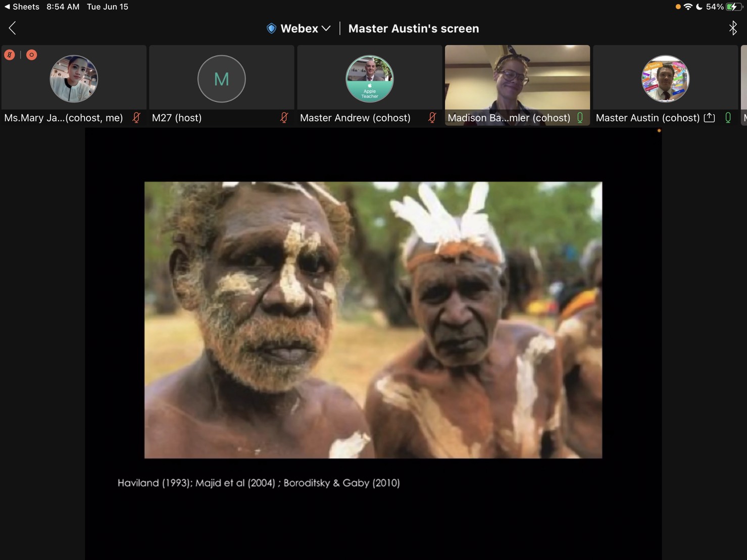Select Master Austin's participant avatar
This screenshot has width=747, height=560.
(x=665, y=79)
